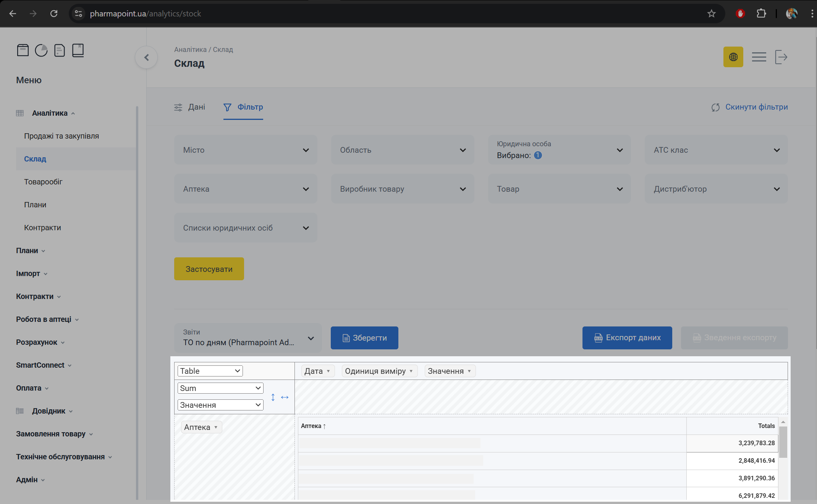817x504 pixels.
Task: Click the pivot table vertical scrollbar
Action: tap(783, 443)
